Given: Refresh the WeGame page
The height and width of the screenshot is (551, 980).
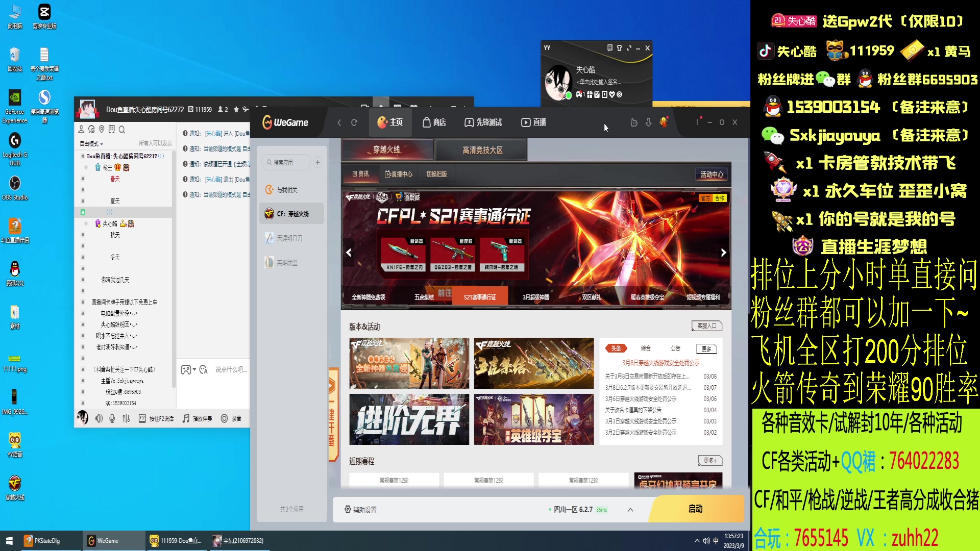Looking at the screenshot, I should [354, 122].
